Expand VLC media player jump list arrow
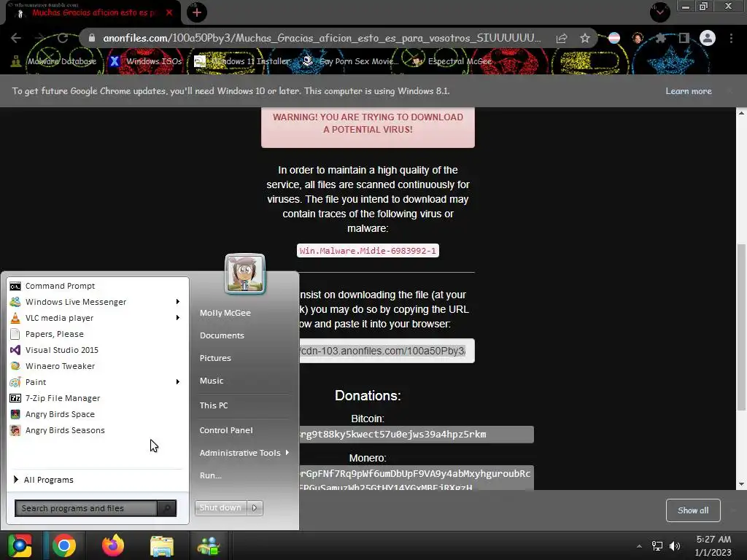 coord(178,318)
